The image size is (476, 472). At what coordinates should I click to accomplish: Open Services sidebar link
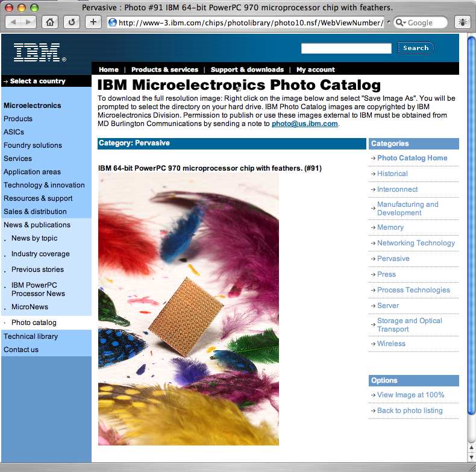(17, 159)
